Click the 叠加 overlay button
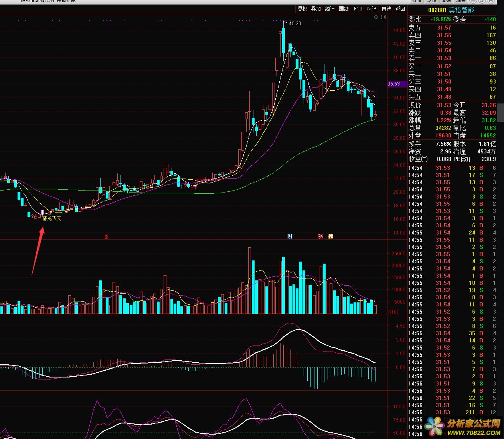 click(316, 9)
